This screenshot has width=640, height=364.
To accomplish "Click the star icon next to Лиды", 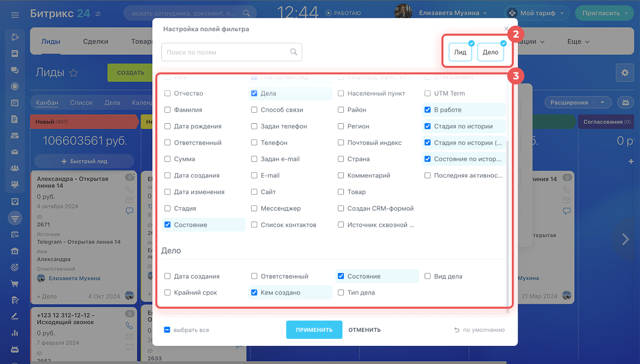I will [x=74, y=73].
